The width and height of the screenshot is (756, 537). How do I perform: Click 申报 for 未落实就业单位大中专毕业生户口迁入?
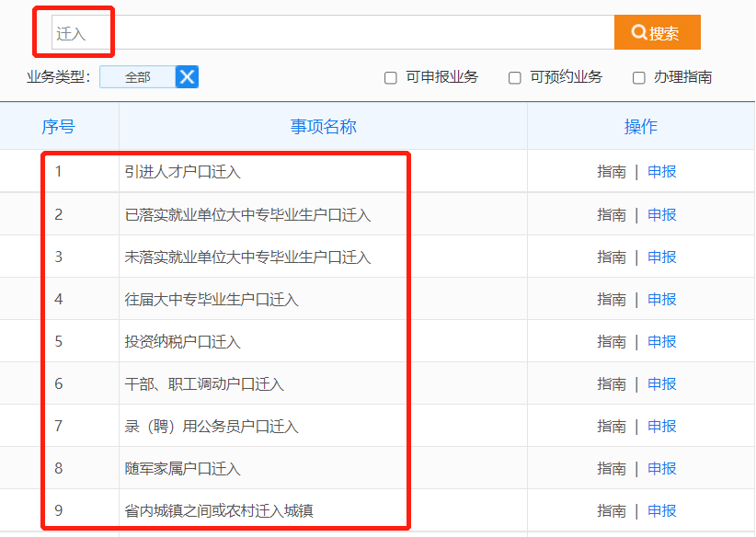(x=662, y=257)
